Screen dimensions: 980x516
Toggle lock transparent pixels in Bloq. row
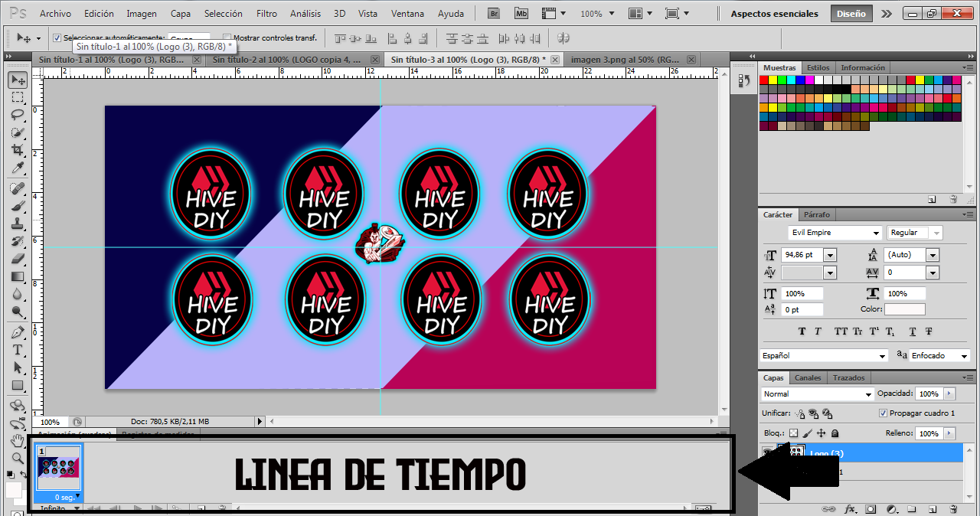point(793,433)
